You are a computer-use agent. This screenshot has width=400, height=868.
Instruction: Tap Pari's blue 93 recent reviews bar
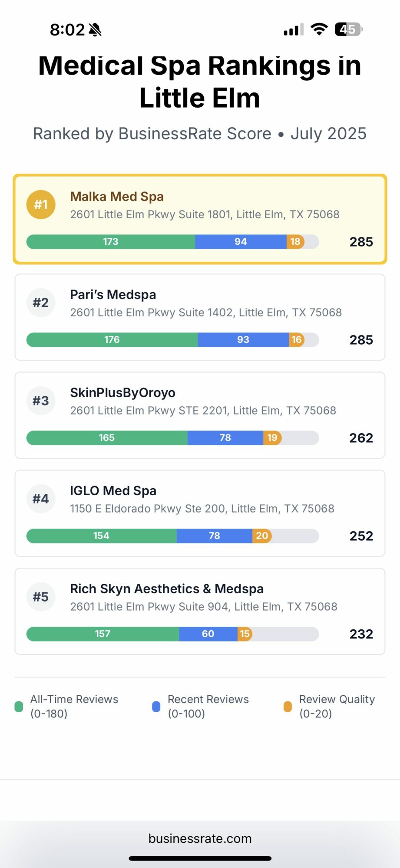click(x=243, y=340)
